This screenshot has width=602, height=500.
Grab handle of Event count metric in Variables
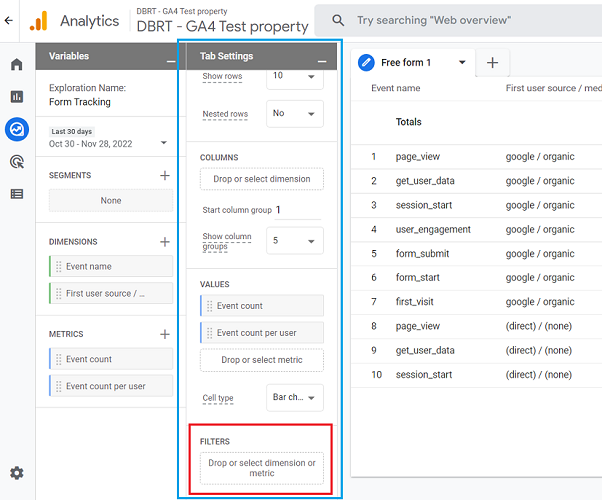point(59,359)
